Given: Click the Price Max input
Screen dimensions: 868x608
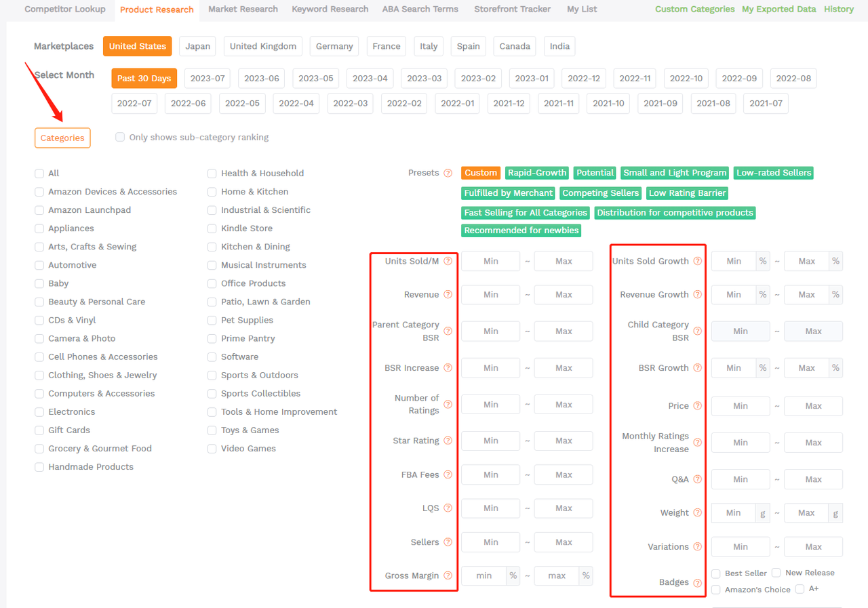Looking at the screenshot, I should tap(813, 406).
